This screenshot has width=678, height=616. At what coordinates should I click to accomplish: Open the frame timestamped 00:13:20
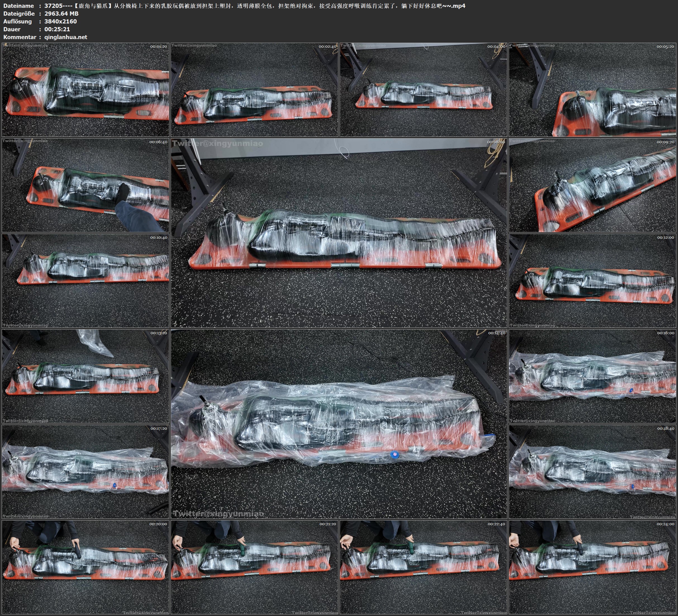85,376
